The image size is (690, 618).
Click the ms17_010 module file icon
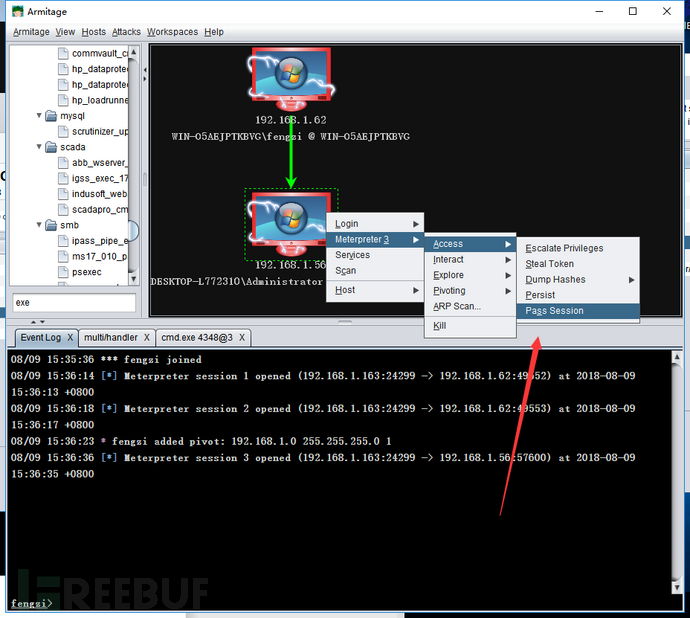(x=63, y=256)
